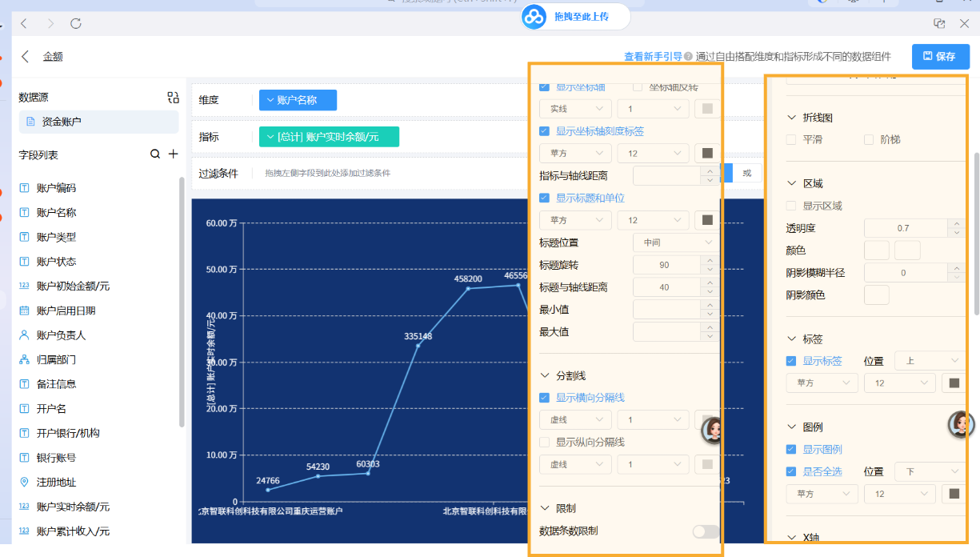Open the 虚线 dropdown under 显示横向分隔线
The height and width of the screenshot is (557, 980).
(x=576, y=420)
